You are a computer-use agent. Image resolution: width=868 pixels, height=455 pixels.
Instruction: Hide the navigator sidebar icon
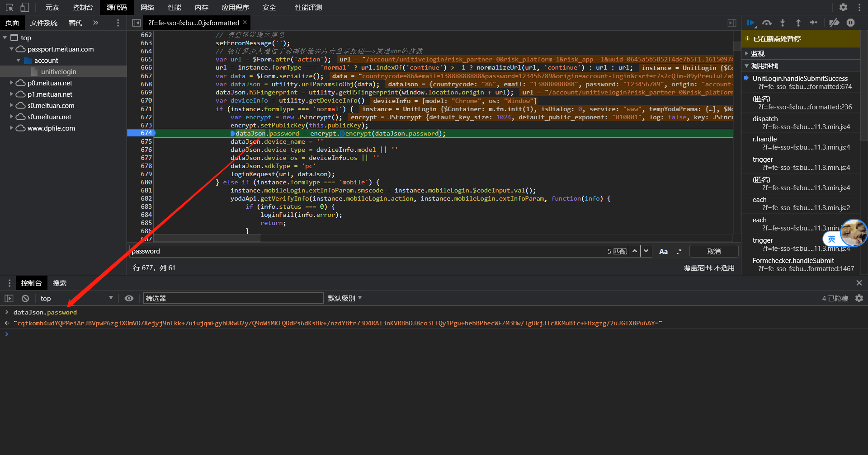coord(136,23)
